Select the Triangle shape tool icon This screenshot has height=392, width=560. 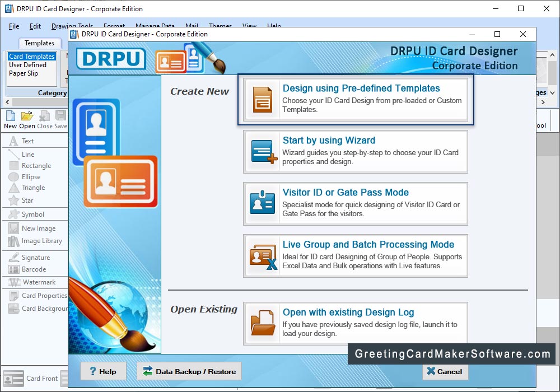pos(13,188)
